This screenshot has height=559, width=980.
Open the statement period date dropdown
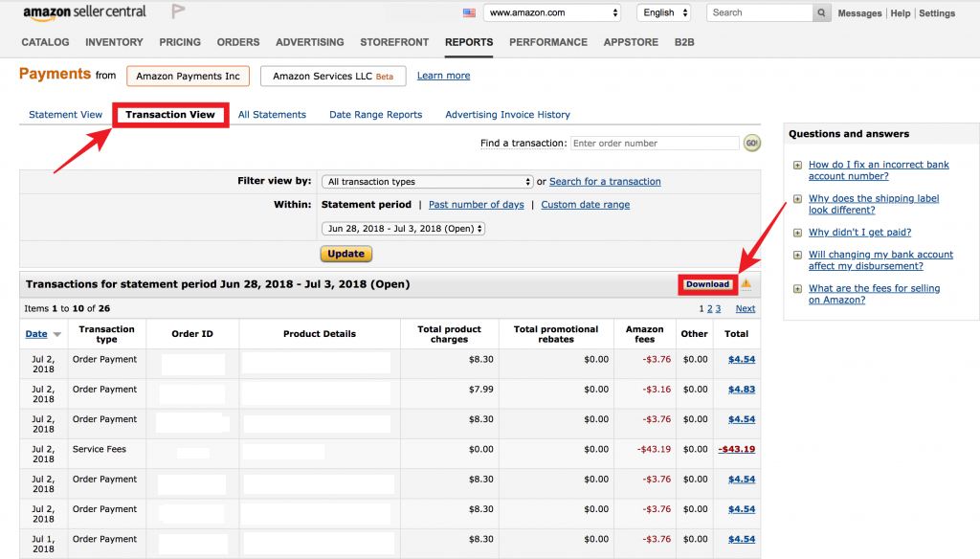(403, 228)
